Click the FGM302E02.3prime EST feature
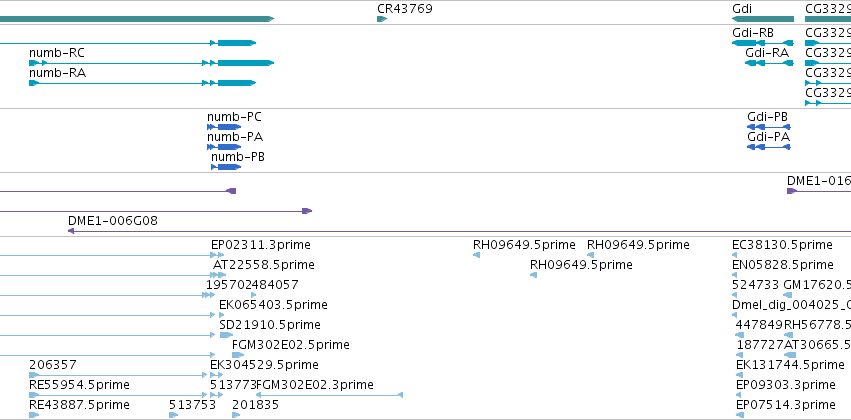This screenshot has height=420, width=851. [x=329, y=395]
